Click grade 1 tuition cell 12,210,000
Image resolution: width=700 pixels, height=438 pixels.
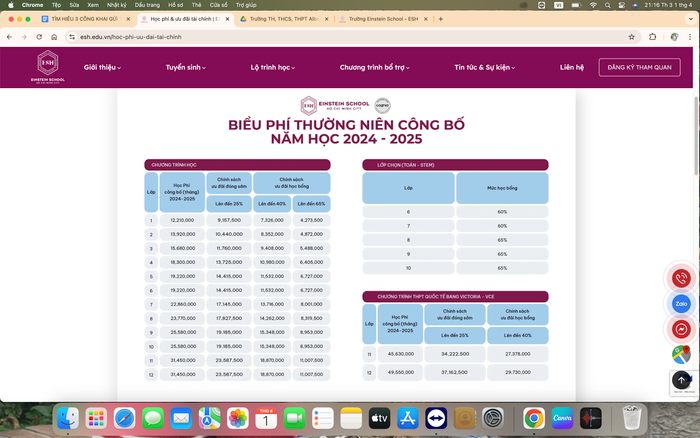pos(182,220)
